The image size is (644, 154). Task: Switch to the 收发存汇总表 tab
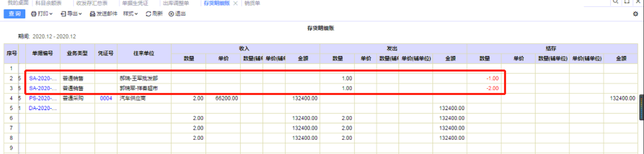tap(92, 3)
